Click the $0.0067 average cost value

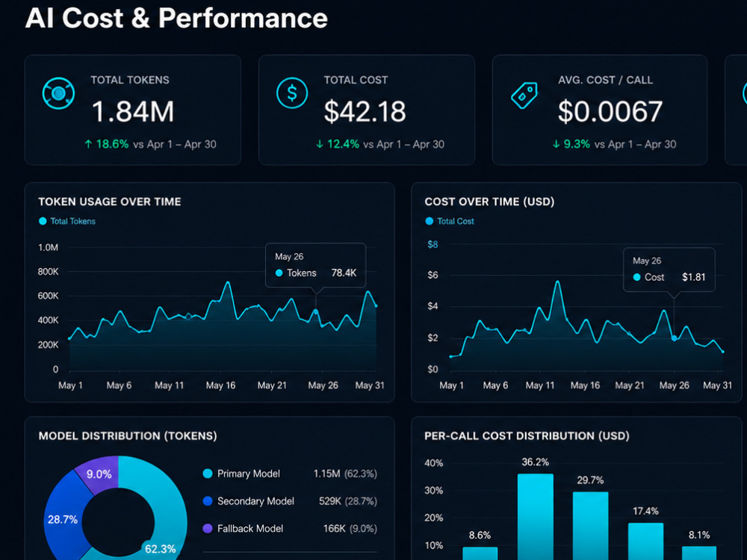point(610,112)
